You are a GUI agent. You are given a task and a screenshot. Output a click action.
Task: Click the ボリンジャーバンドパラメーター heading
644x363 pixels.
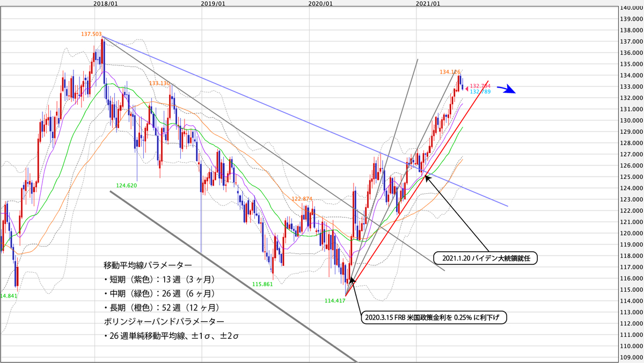click(x=164, y=322)
